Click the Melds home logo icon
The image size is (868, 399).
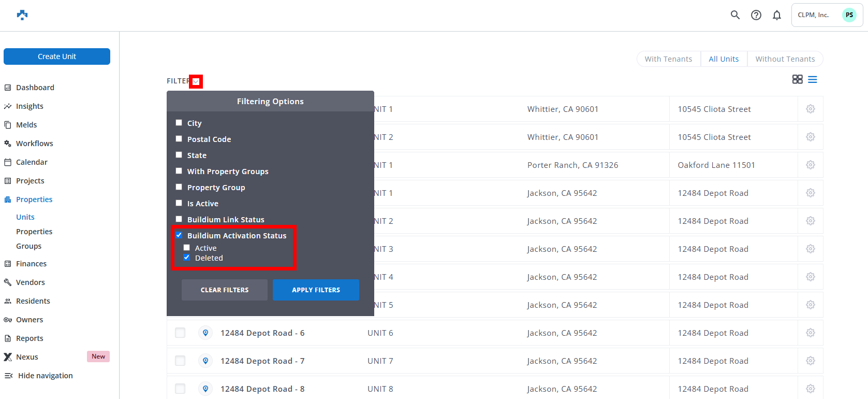coord(22,15)
